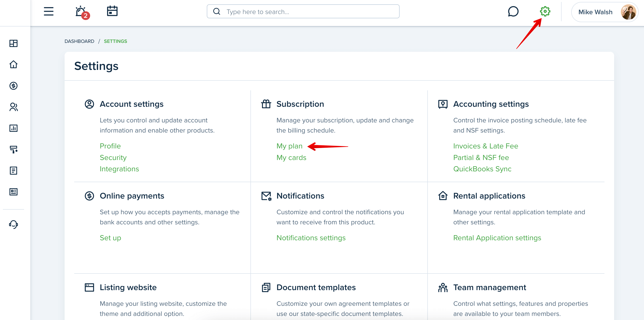Open My plan link
The width and height of the screenshot is (644, 320).
pos(289,146)
